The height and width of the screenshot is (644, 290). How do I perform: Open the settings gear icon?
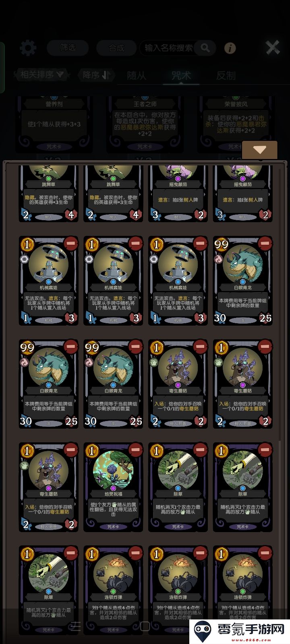point(28,48)
